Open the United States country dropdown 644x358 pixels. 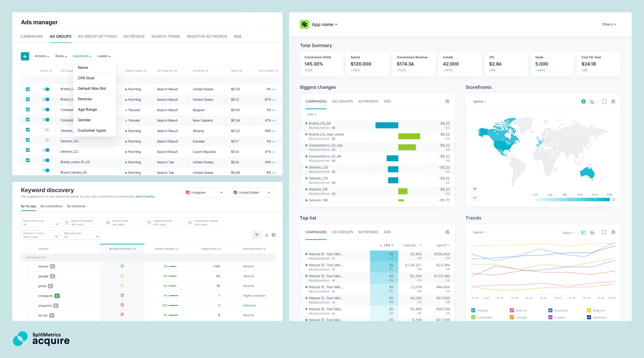pos(252,193)
